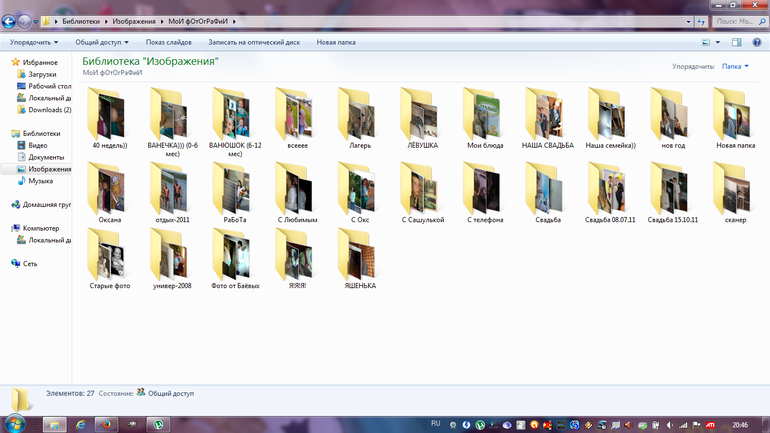The height and width of the screenshot is (433, 770).
Task: Click Записать на оптический диск
Action: [x=254, y=43]
